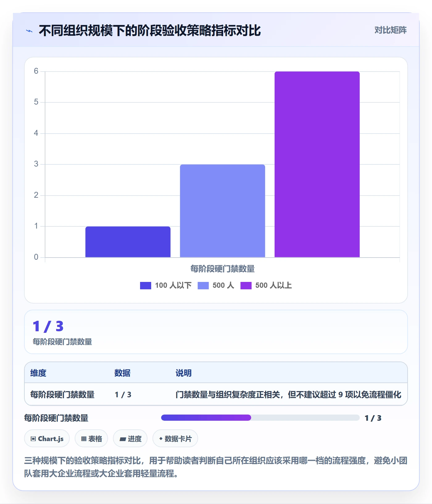The width and height of the screenshot is (432, 504).
Task: Toggle the 500 人以上 legend color swatch
Action: click(x=246, y=286)
